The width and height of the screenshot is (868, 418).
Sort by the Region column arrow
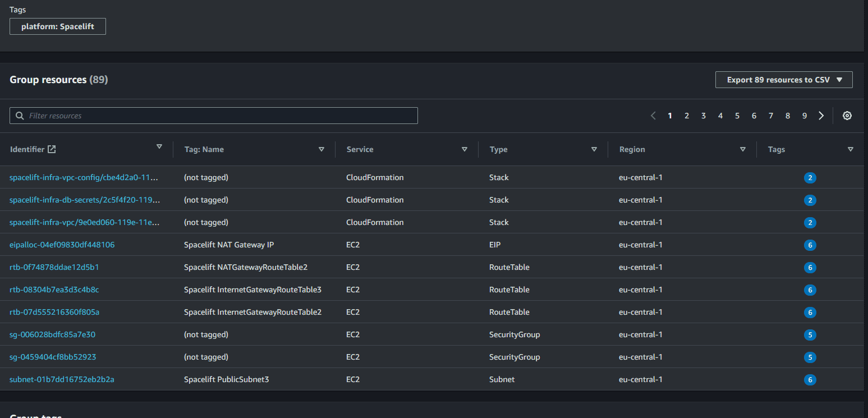pos(743,149)
